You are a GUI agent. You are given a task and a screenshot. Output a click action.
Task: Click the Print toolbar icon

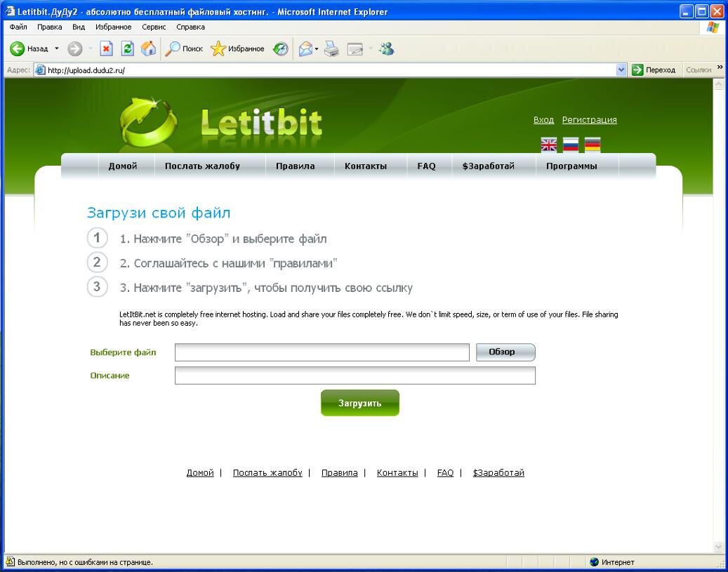click(x=332, y=48)
